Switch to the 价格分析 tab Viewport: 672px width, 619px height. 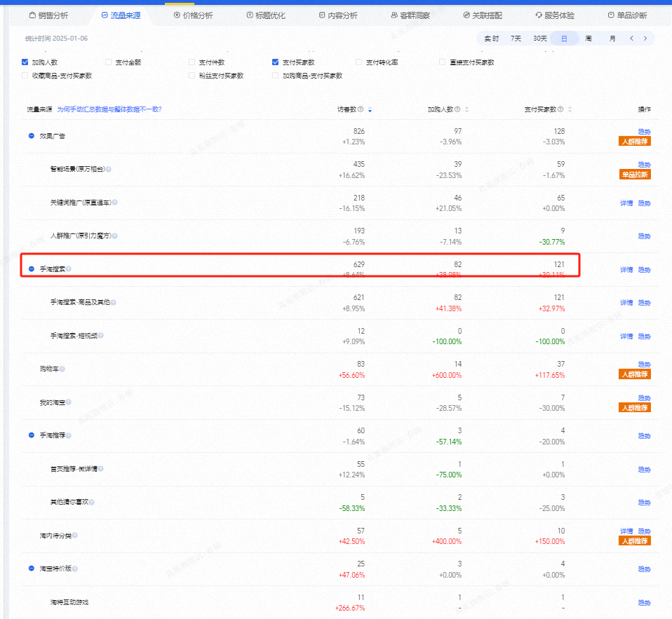(x=193, y=15)
